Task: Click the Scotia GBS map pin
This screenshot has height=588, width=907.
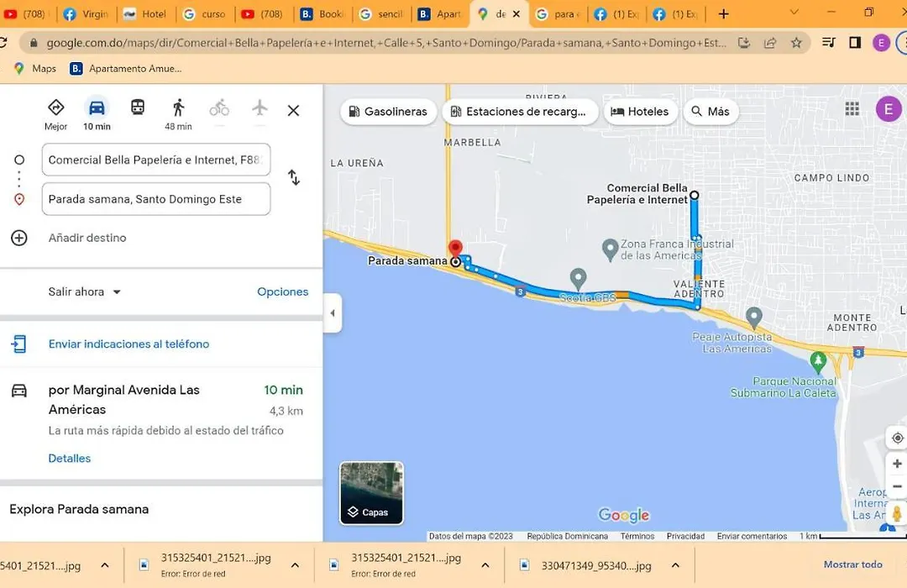Action: [578, 280]
